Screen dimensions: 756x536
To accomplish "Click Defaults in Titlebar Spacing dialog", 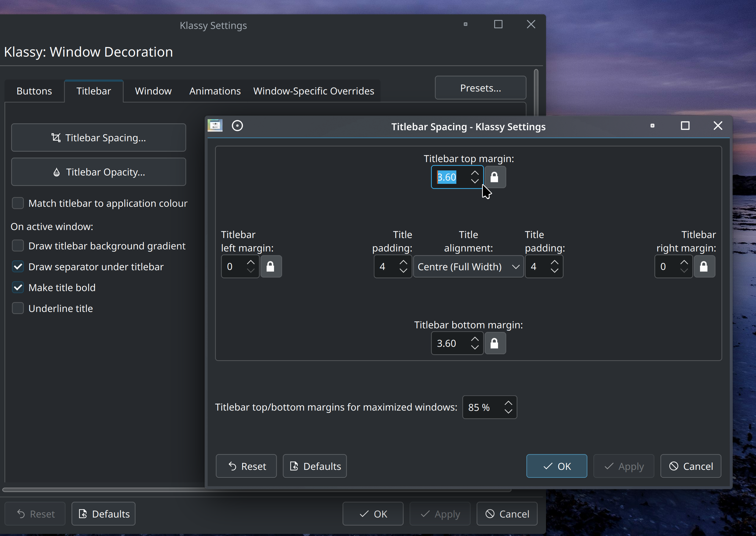I will point(315,466).
